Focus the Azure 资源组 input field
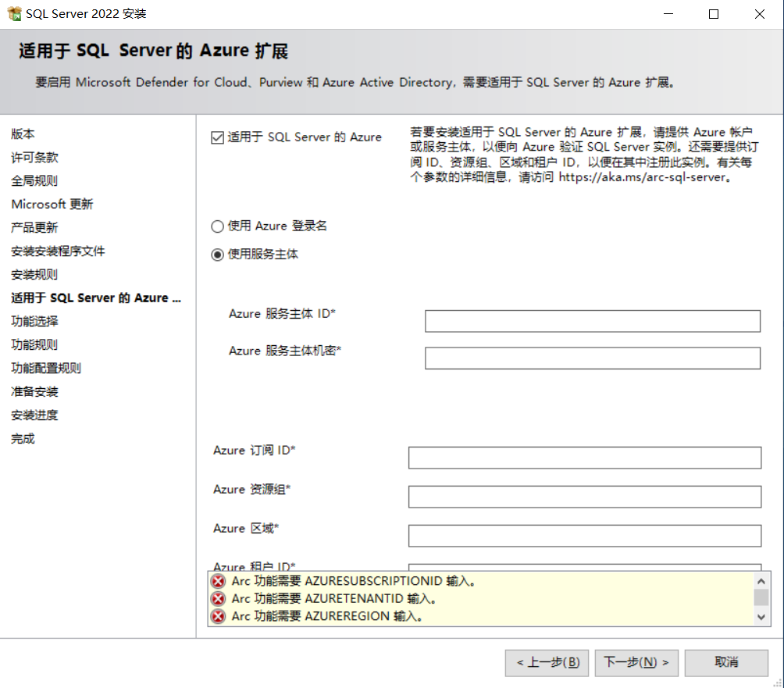This screenshot has height=688, width=784. coord(585,497)
